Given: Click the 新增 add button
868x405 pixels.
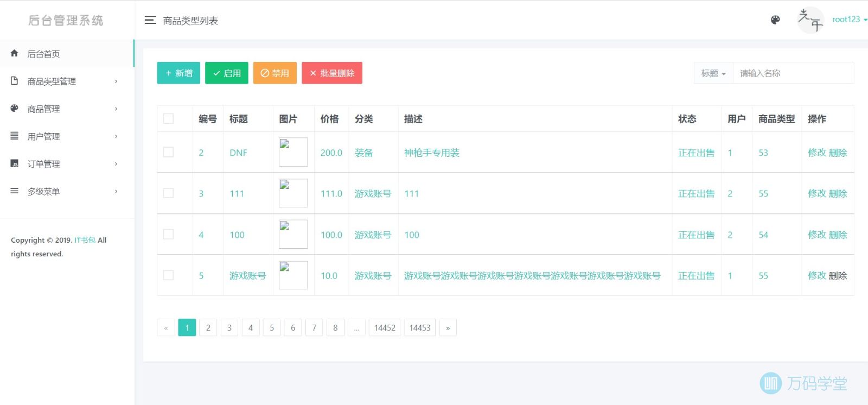Looking at the screenshot, I should tap(178, 73).
